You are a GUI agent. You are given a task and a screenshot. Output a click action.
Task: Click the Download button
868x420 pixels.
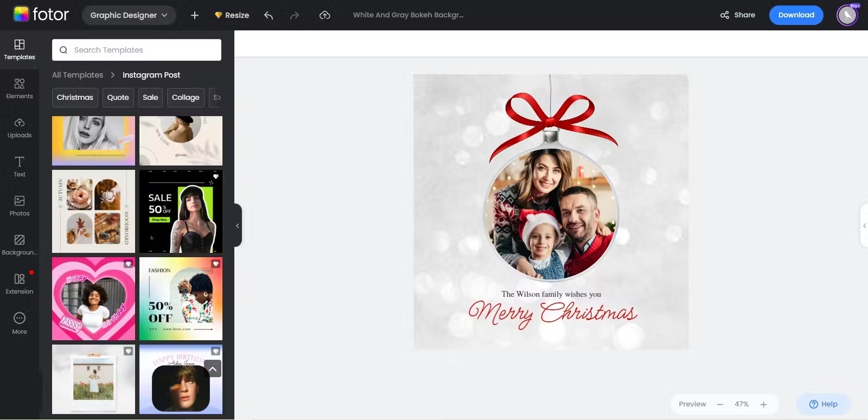click(x=796, y=15)
